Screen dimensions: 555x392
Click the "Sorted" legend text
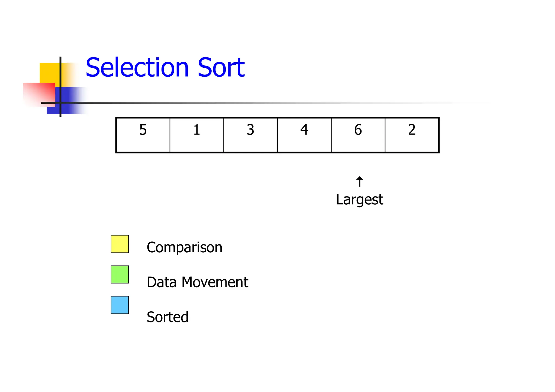pyautogui.click(x=167, y=317)
